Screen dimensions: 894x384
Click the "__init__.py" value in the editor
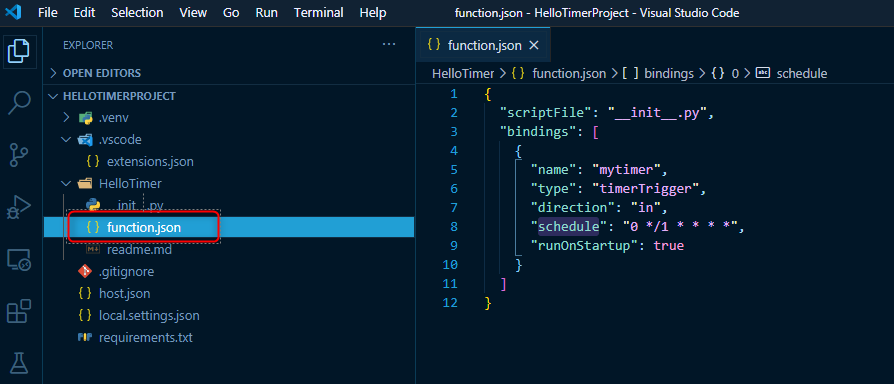656,113
